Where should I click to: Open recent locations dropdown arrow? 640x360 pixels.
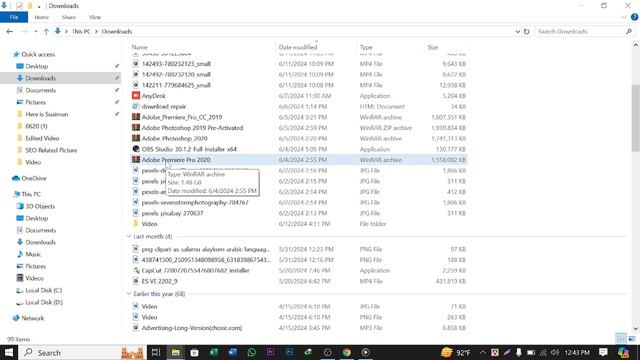pyautogui.click(x=36, y=31)
